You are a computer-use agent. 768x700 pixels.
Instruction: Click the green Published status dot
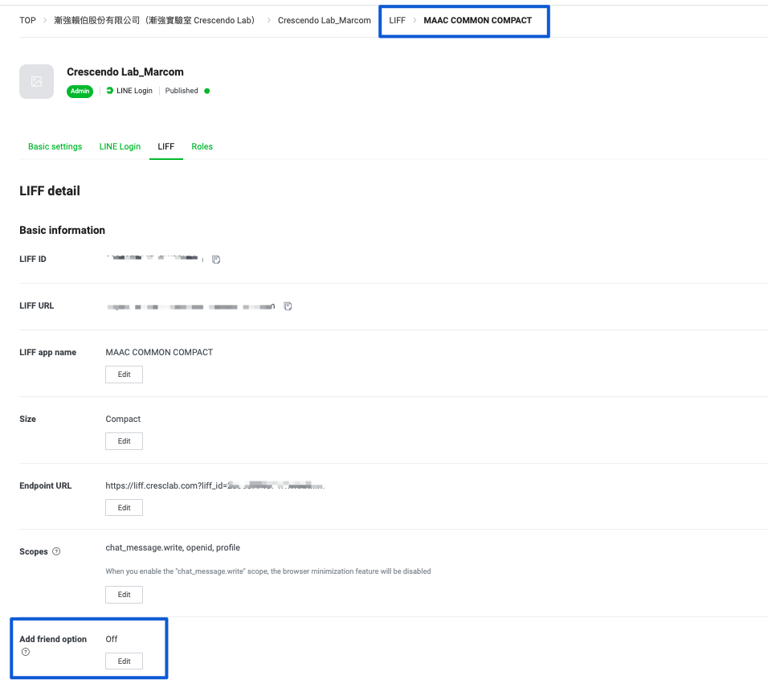click(207, 91)
